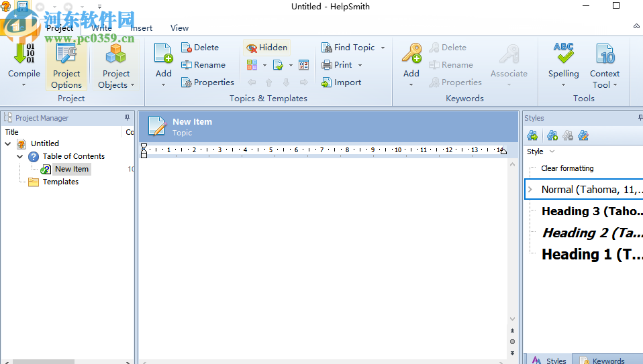The width and height of the screenshot is (643, 364).
Task: Click the colored squares topic icon button
Action: [252, 65]
